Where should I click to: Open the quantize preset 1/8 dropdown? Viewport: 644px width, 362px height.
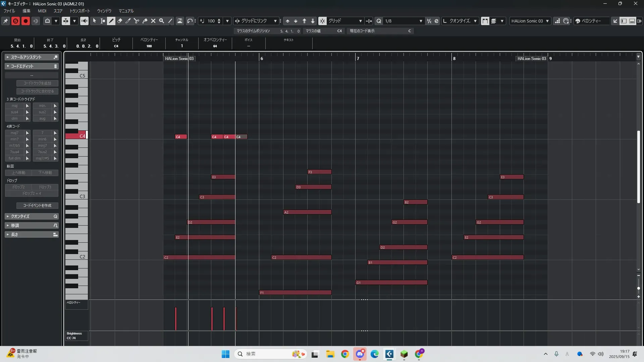click(421, 21)
